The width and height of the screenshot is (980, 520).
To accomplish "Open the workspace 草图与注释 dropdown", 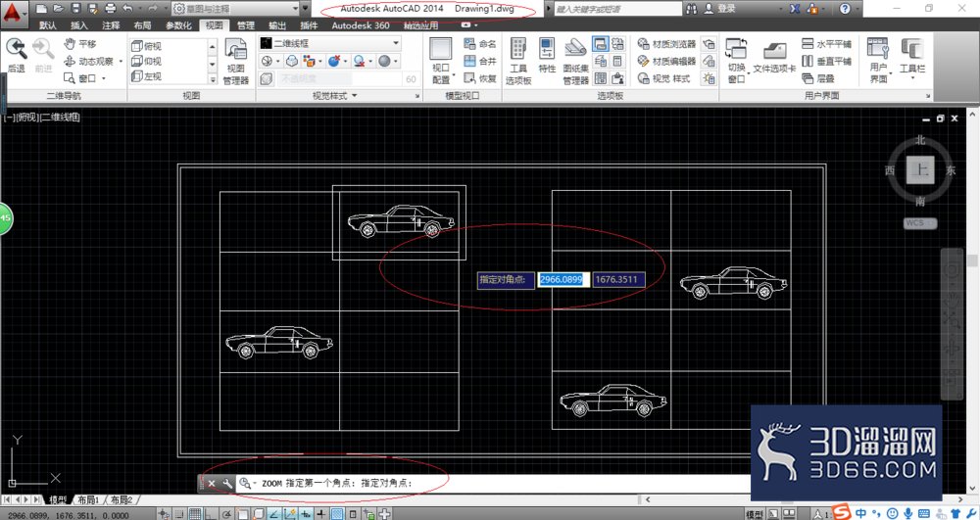I will point(235,9).
